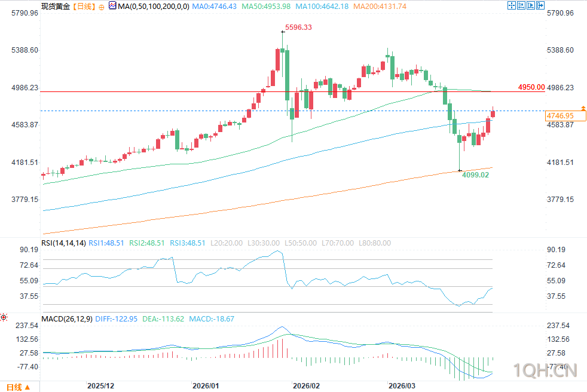
Task: Click the 5596.33 high price marker
Action: click(x=298, y=27)
